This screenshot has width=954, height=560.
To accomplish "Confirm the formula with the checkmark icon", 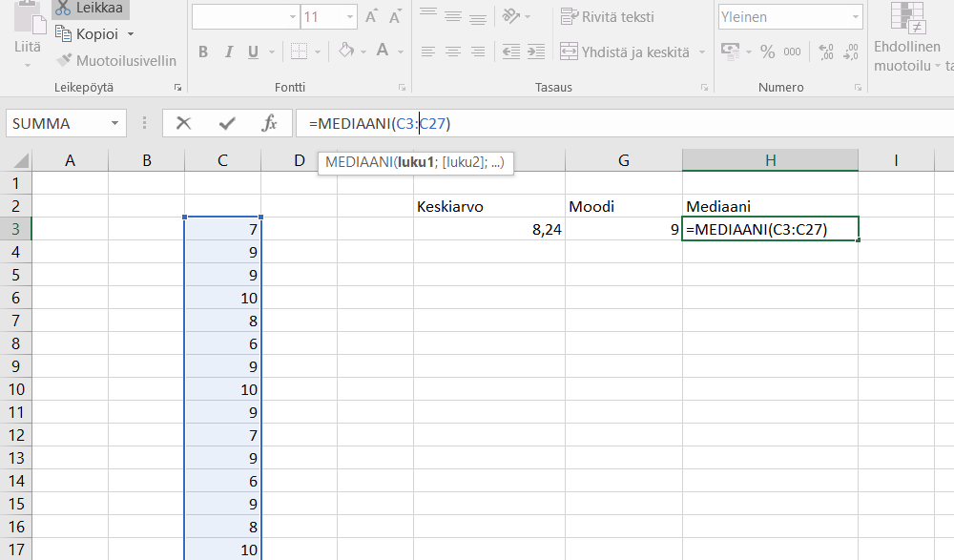I will tap(227, 123).
